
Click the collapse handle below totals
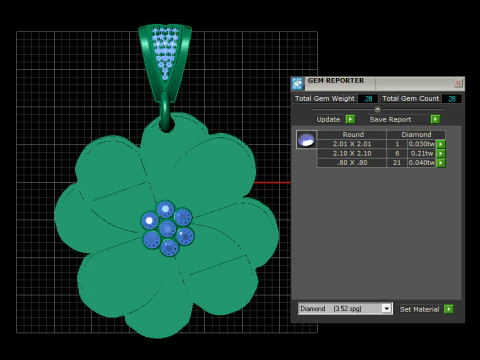pyautogui.click(x=377, y=109)
